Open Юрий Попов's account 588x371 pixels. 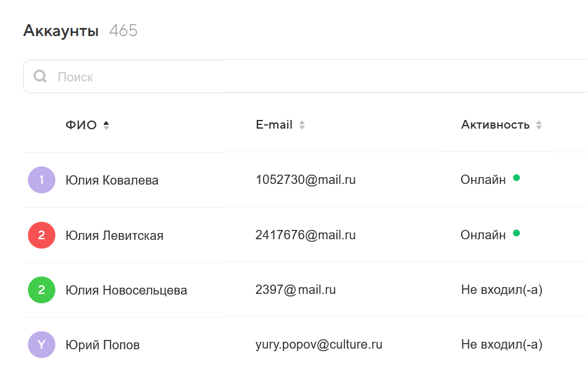point(103,345)
